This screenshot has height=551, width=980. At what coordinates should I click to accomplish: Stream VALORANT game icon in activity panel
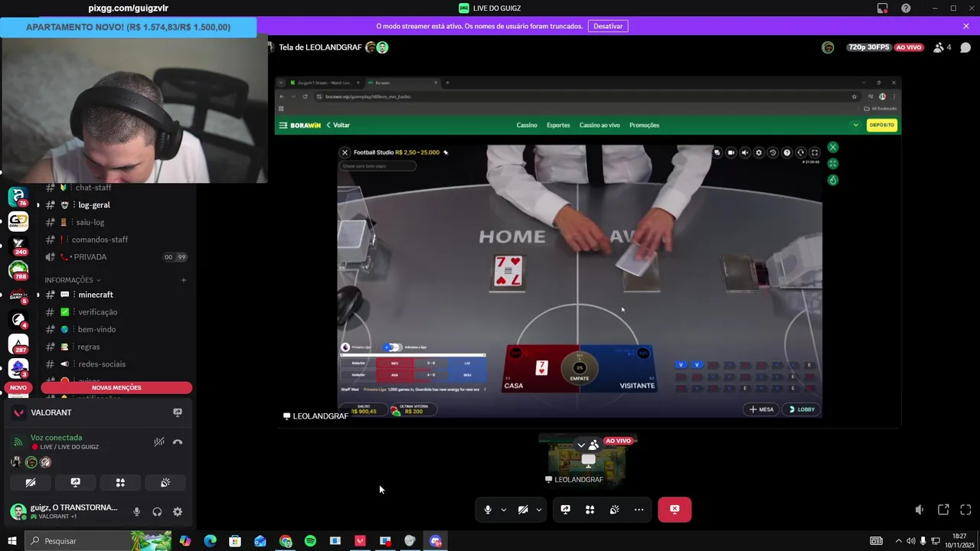point(178,412)
